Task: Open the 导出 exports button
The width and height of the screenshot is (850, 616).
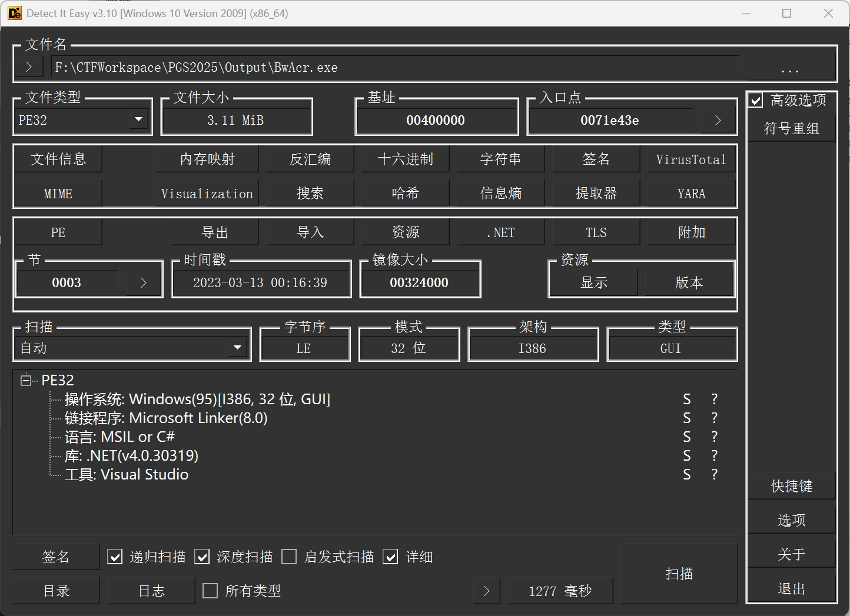Action: [214, 232]
